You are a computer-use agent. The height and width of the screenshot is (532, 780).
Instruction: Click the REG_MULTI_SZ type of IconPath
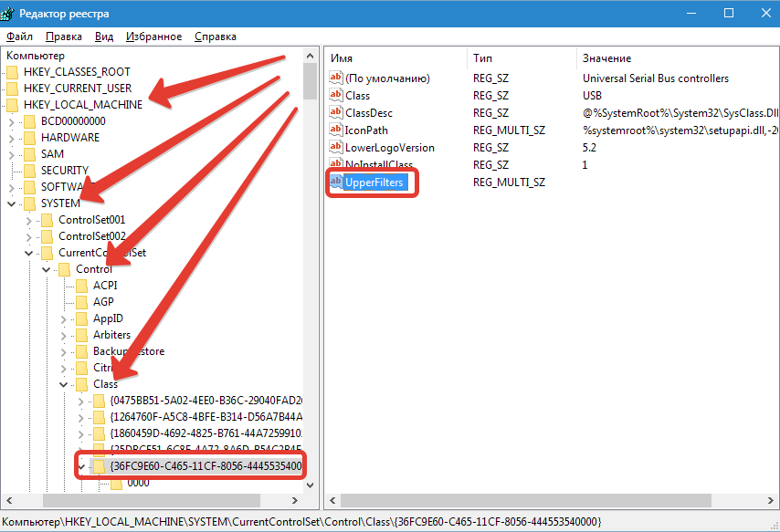[509, 130]
